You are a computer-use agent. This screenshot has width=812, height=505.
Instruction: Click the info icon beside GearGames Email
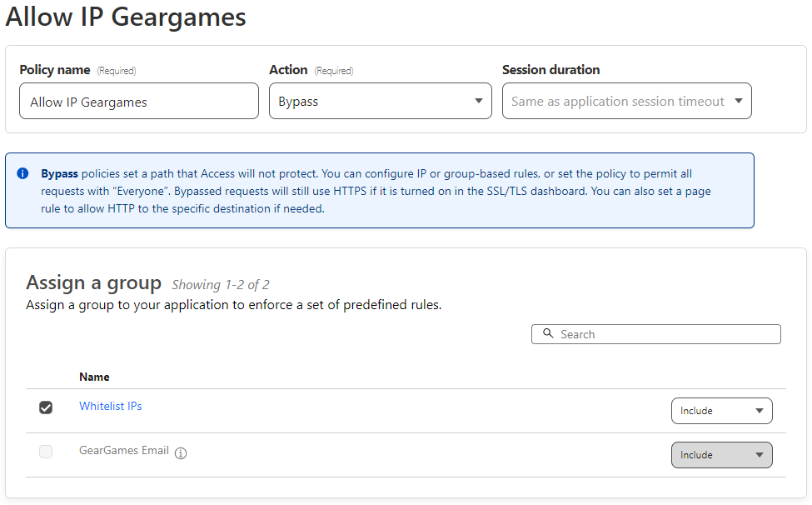(181, 453)
